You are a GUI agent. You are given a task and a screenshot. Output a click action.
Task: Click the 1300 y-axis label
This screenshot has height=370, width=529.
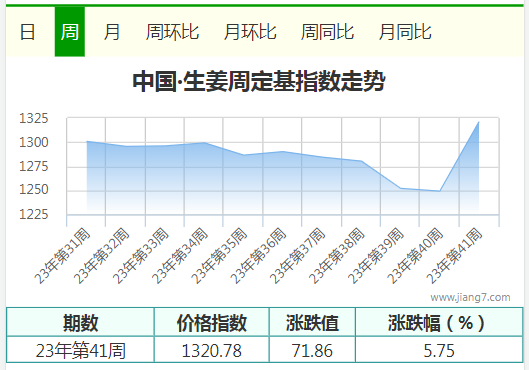coord(34,142)
